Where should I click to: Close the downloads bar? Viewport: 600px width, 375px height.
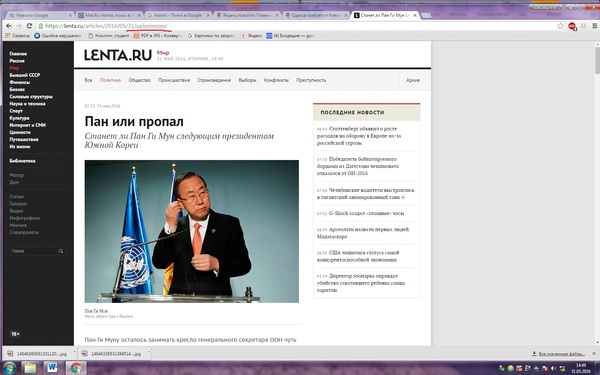point(594,354)
